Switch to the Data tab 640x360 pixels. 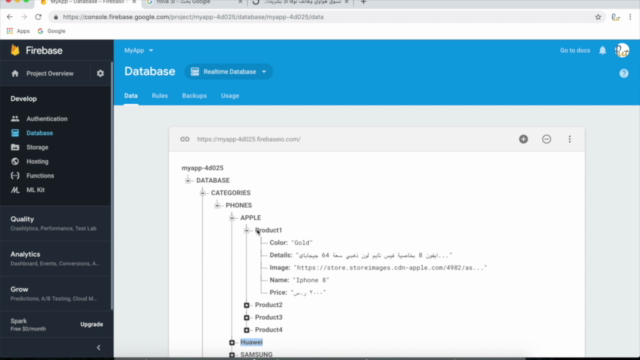(131, 96)
